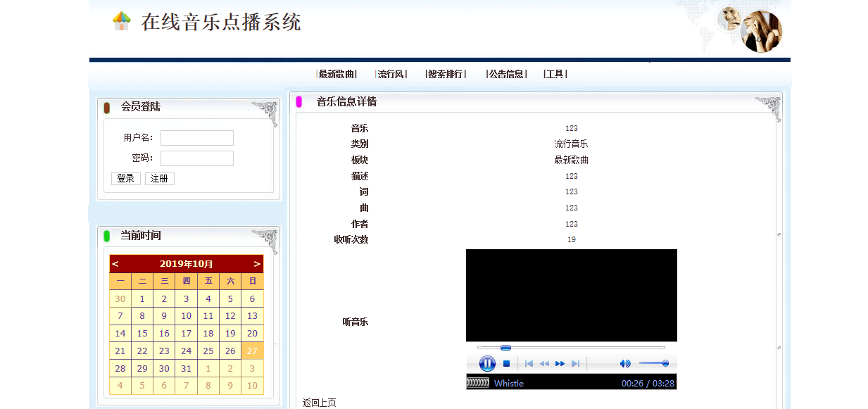The width and height of the screenshot is (868, 409).
Task: Click the 会员登陆 panel heading
Action: pos(141,107)
